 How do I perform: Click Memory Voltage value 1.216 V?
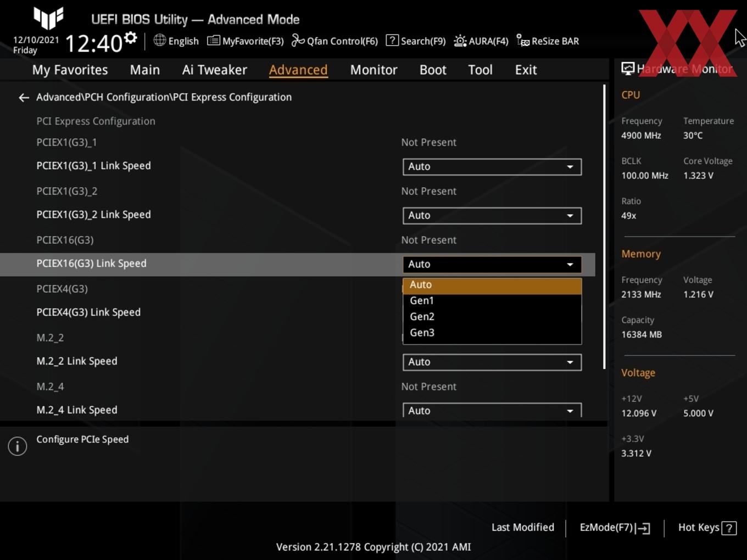click(698, 294)
